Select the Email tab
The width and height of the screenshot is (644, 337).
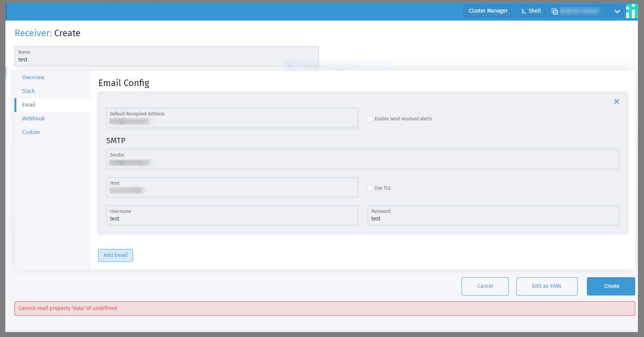click(x=53, y=105)
